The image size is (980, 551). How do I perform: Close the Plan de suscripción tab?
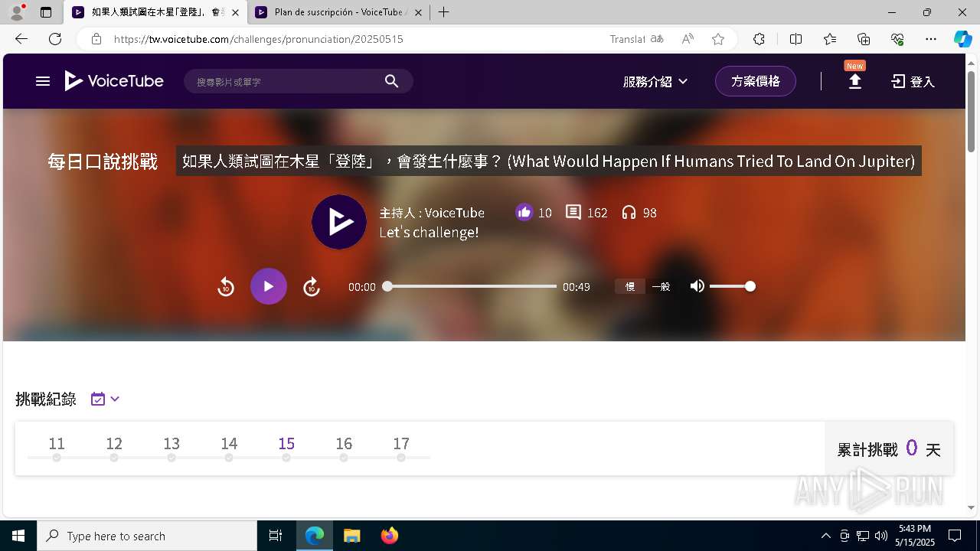click(418, 12)
